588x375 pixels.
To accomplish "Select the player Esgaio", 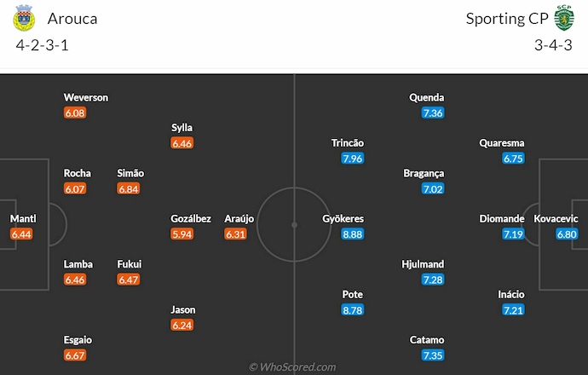I will [78, 340].
